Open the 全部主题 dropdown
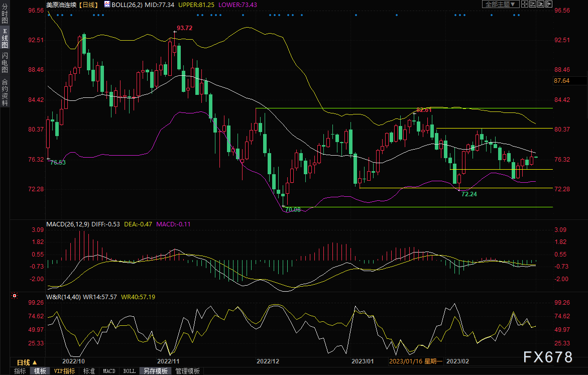588x375 pixels. (500, 4)
